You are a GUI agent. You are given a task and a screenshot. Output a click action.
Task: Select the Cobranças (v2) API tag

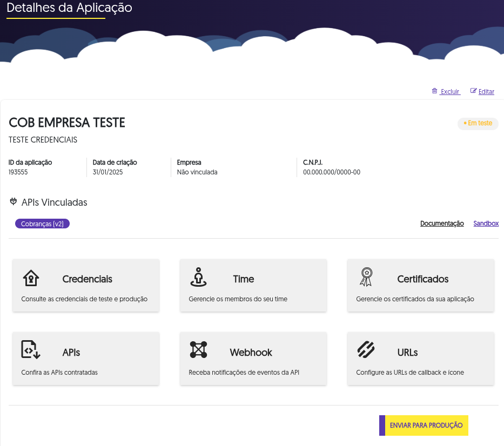click(x=43, y=224)
